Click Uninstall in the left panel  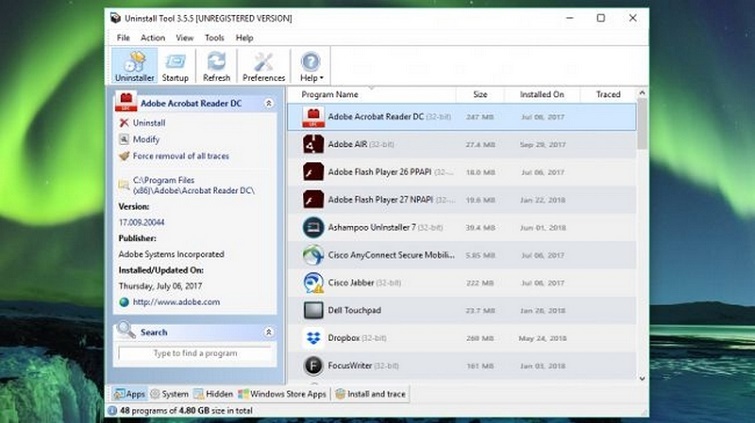[149, 123]
